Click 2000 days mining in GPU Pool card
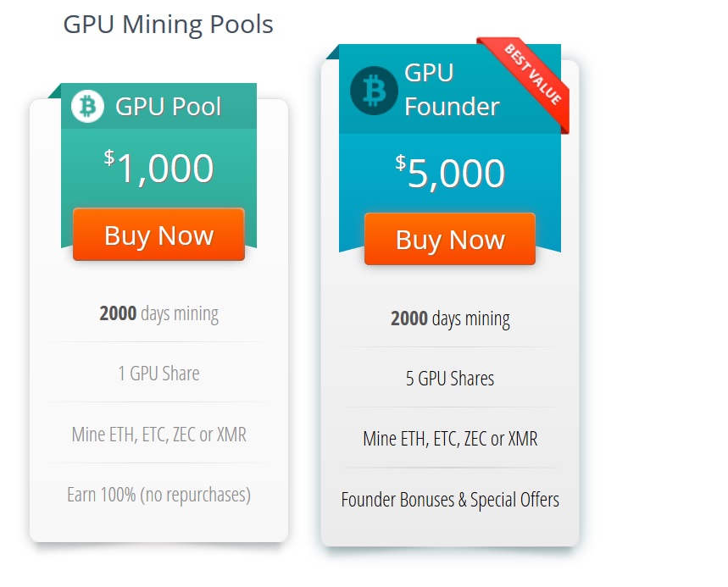728x587 pixels. click(x=159, y=313)
